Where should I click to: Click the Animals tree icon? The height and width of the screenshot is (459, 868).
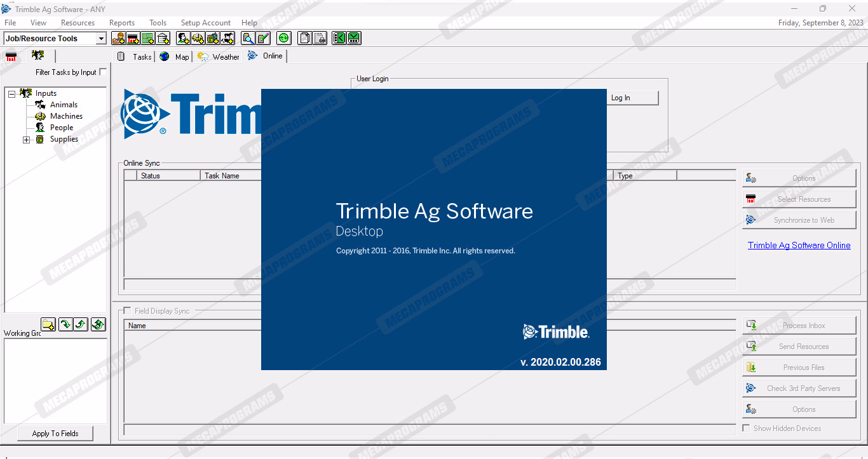click(40, 105)
